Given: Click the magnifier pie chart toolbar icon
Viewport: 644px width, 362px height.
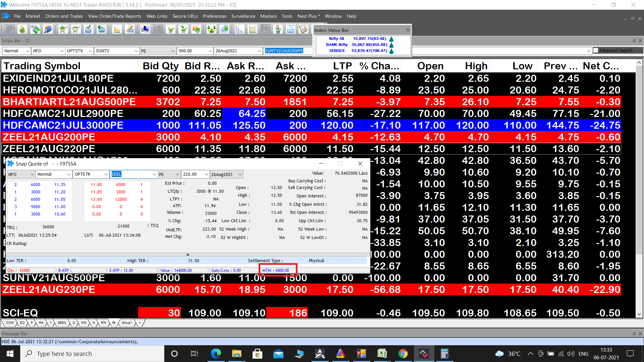Looking at the screenshot, I should point(48,29).
